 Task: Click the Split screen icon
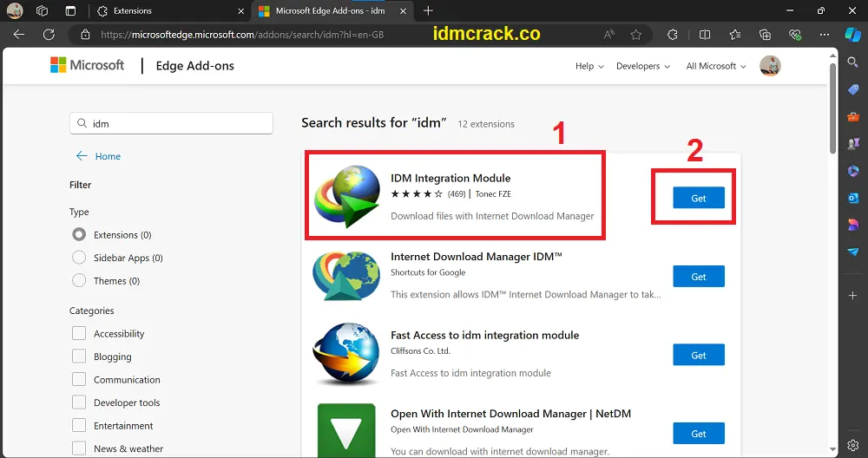(x=704, y=35)
